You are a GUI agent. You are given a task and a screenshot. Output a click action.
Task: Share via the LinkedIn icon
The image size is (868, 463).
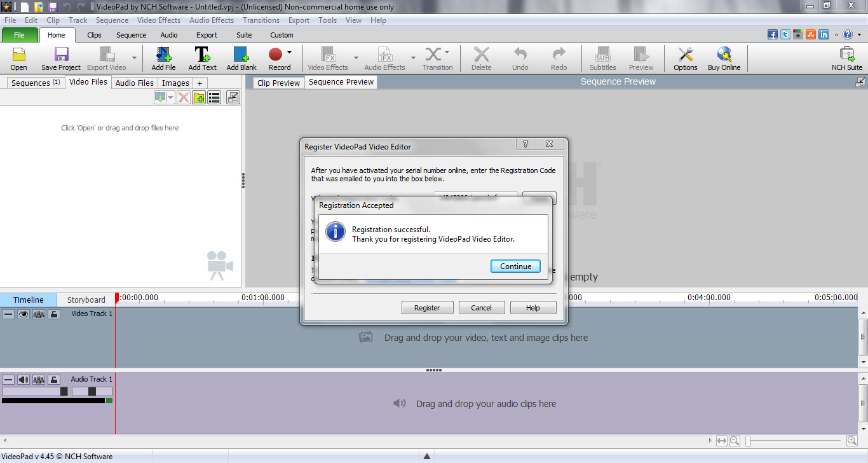tap(824, 35)
